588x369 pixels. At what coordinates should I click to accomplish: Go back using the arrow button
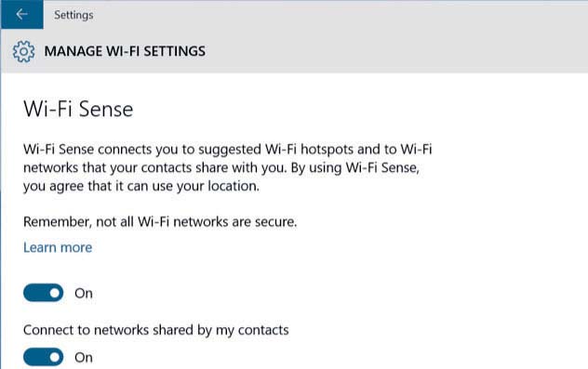[21, 14]
